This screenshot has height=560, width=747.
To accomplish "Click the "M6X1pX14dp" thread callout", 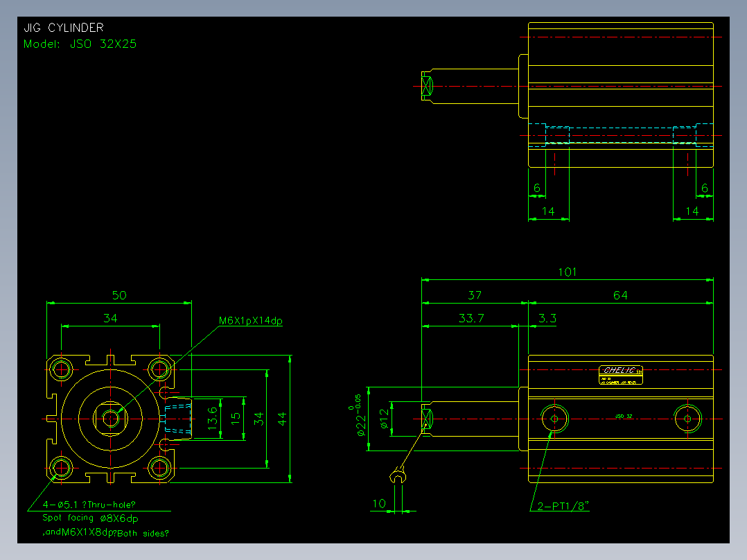I will [x=251, y=320].
